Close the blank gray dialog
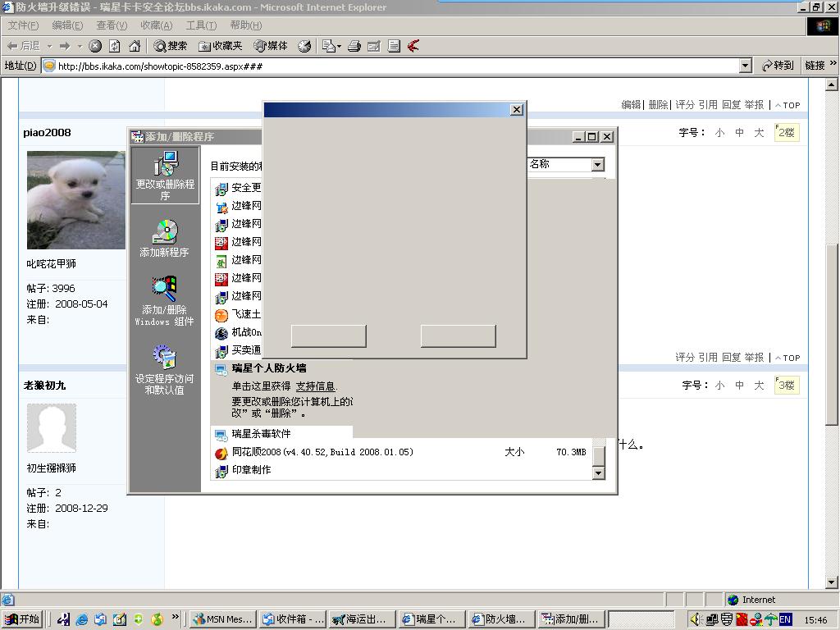This screenshot has height=630, width=840. coord(517,110)
